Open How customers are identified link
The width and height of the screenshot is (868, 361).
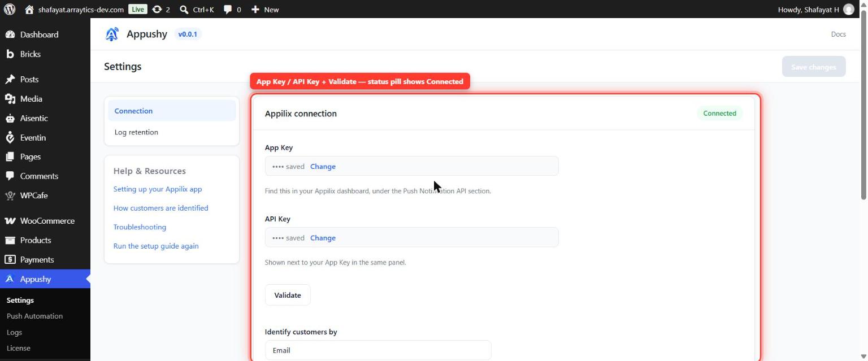point(160,208)
